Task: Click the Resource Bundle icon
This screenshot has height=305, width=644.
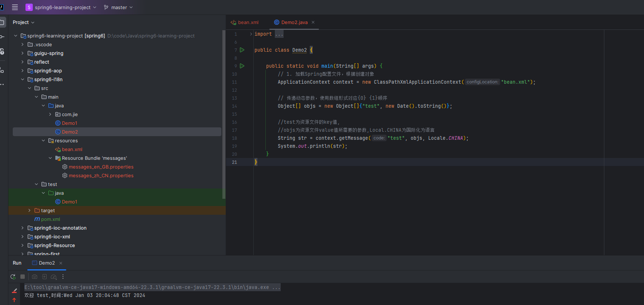Action: pyautogui.click(x=58, y=158)
